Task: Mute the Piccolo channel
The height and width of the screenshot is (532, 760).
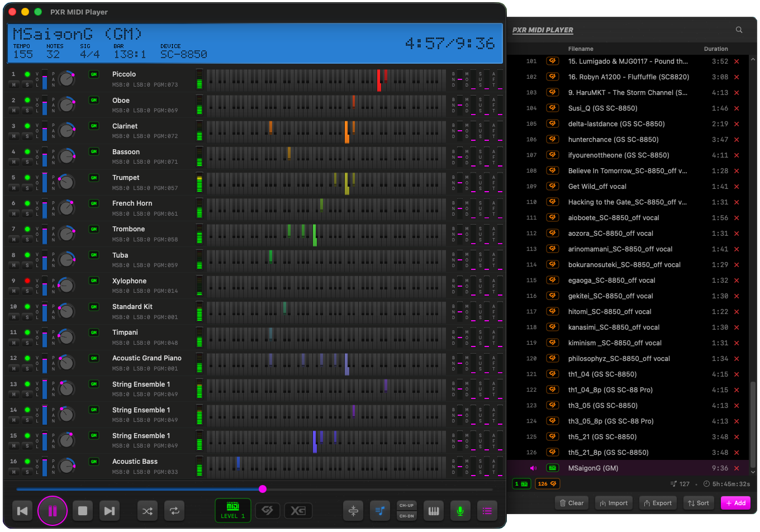Action: tap(14, 84)
